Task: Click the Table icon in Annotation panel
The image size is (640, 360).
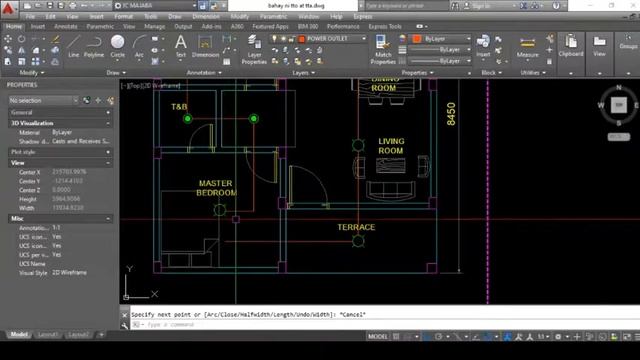Action: [x=227, y=62]
